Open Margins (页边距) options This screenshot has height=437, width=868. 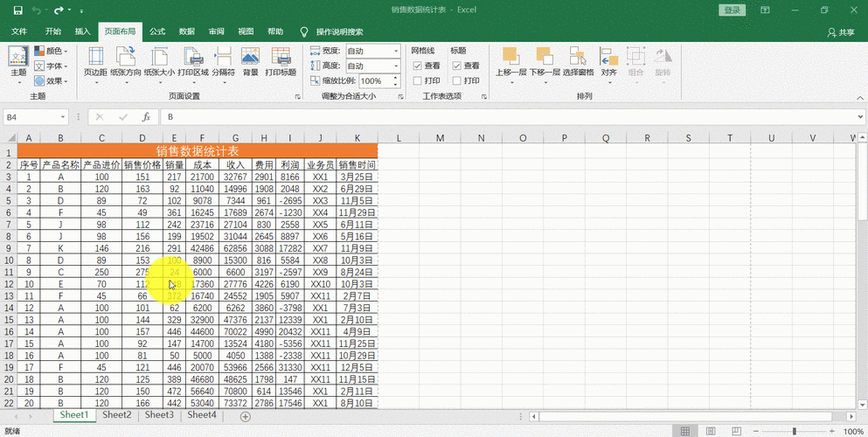coord(95,65)
